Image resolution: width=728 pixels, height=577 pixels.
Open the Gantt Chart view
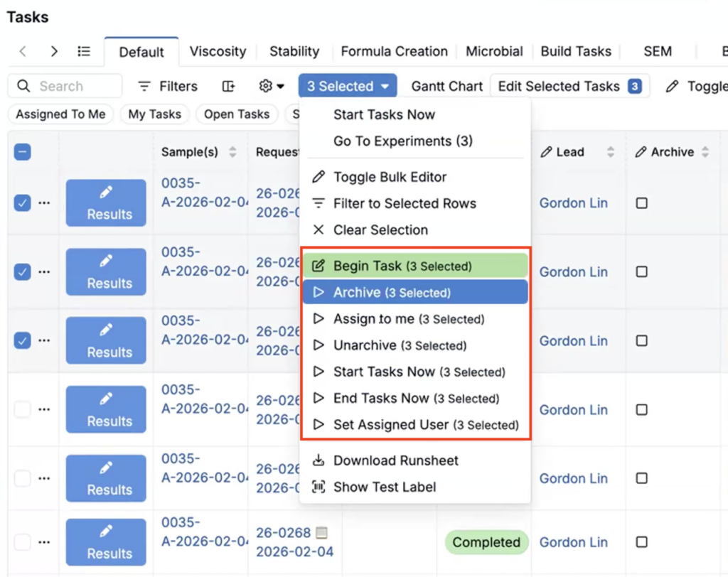point(446,87)
